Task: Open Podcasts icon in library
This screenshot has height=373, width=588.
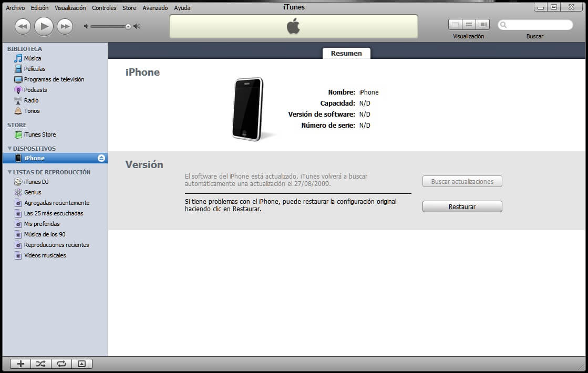Action: click(x=18, y=90)
